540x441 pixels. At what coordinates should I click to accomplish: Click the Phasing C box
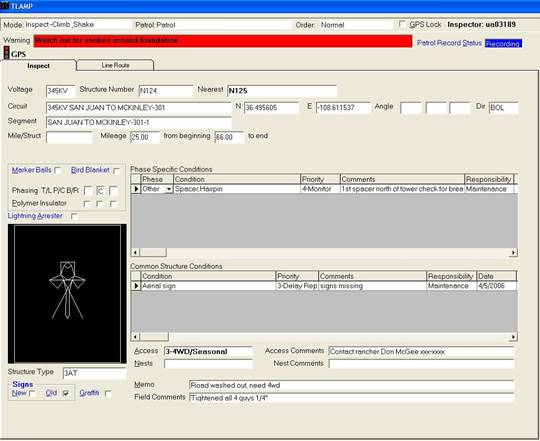100,191
